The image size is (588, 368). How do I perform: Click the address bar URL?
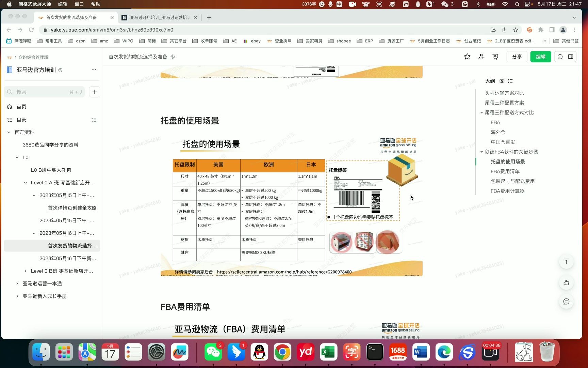coord(112,30)
